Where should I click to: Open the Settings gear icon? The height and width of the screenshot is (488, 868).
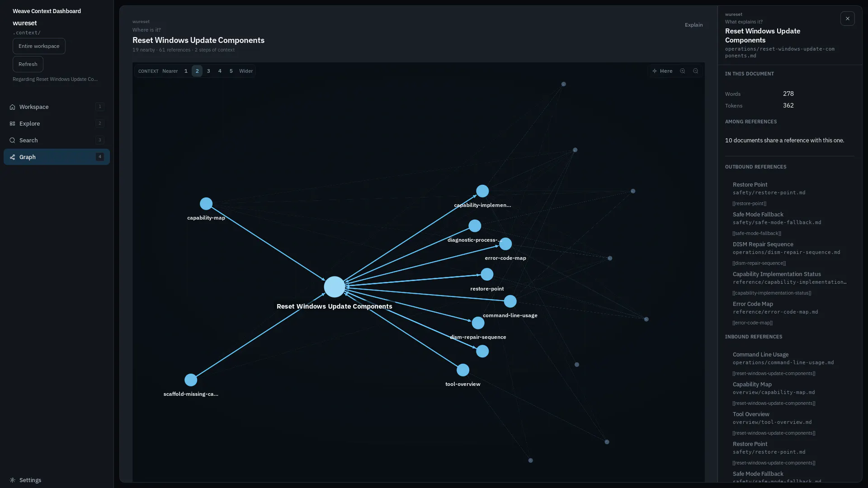tap(12, 480)
